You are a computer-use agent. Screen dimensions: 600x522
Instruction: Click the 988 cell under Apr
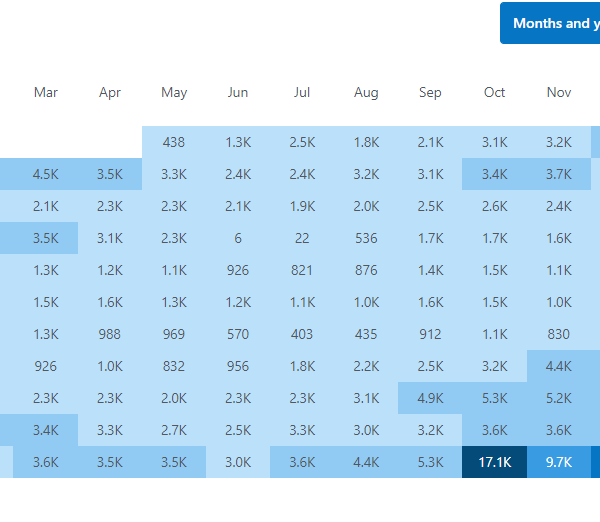[110, 334]
